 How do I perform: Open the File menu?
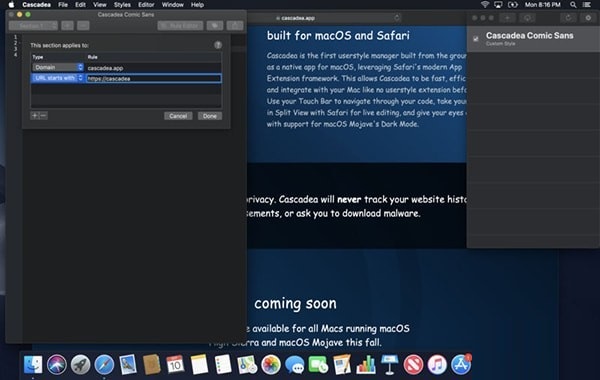(x=63, y=5)
